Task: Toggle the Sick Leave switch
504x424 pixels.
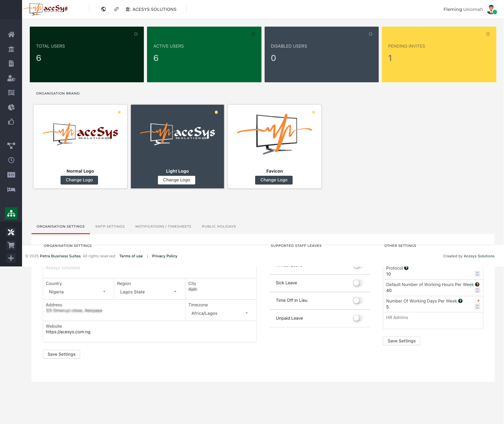Action: tap(358, 283)
